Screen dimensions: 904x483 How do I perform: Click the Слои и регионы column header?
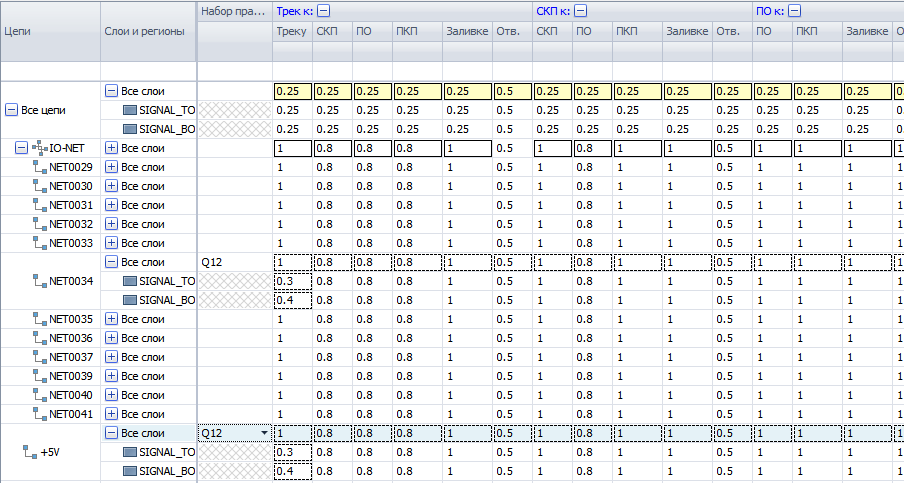tap(148, 31)
